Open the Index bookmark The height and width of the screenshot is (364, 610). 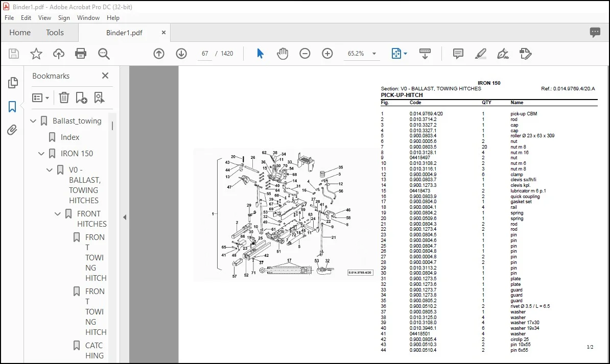click(x=70, y=137)
